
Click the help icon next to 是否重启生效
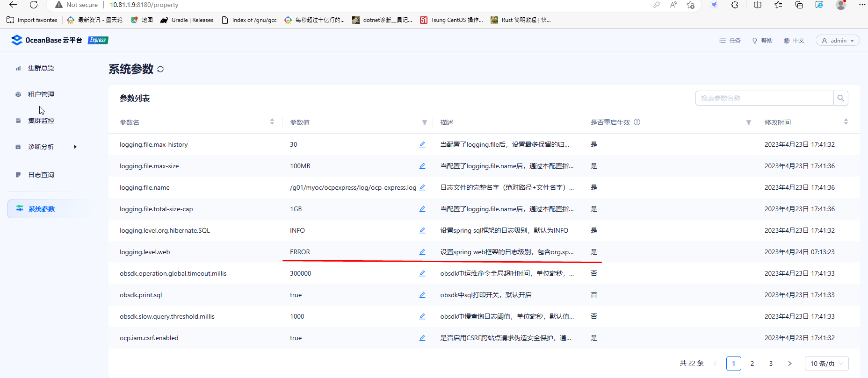637,122
